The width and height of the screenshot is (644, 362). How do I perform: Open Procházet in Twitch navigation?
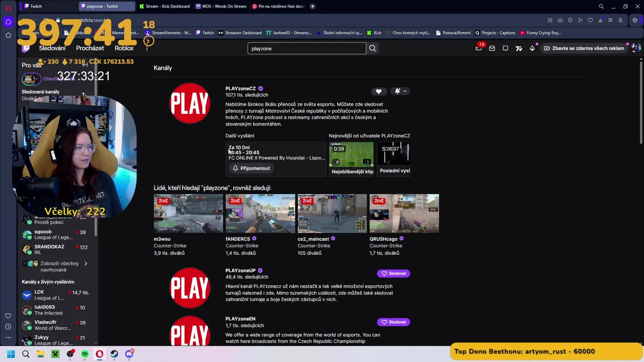[x=90, y=48]
